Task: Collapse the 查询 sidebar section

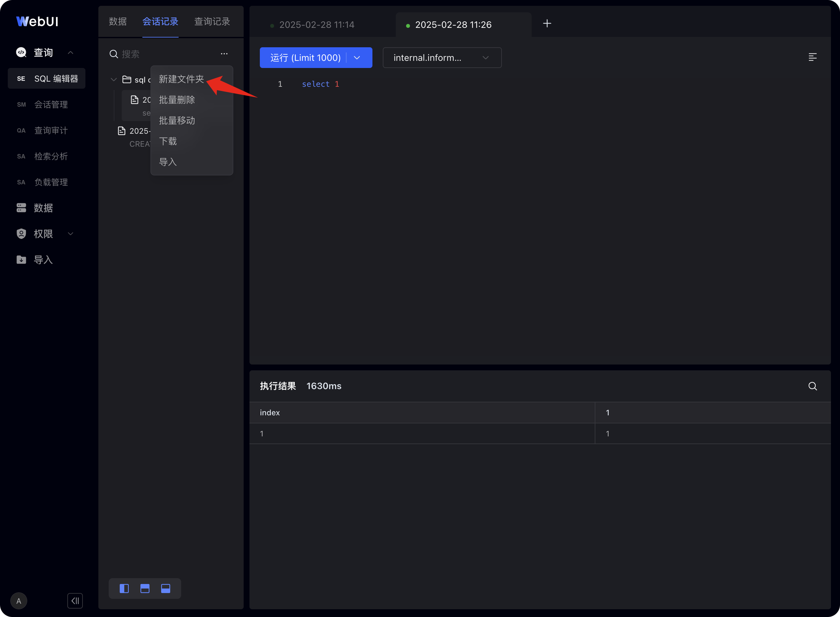Action: [71, 53]
